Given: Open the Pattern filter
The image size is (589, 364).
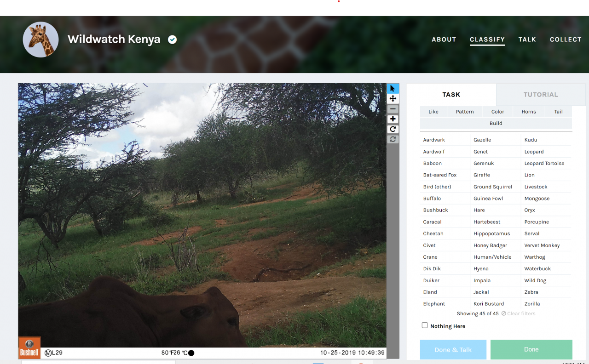Looking at the screenshot, I should coord(465,112).
